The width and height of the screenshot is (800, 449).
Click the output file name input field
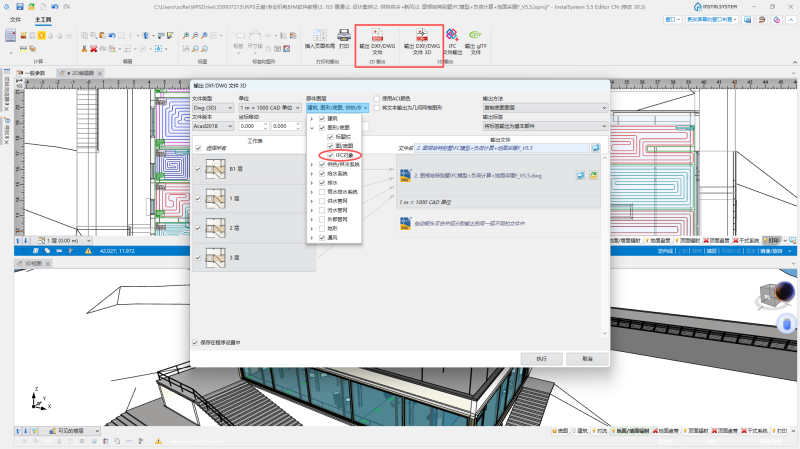coord(502,148)
